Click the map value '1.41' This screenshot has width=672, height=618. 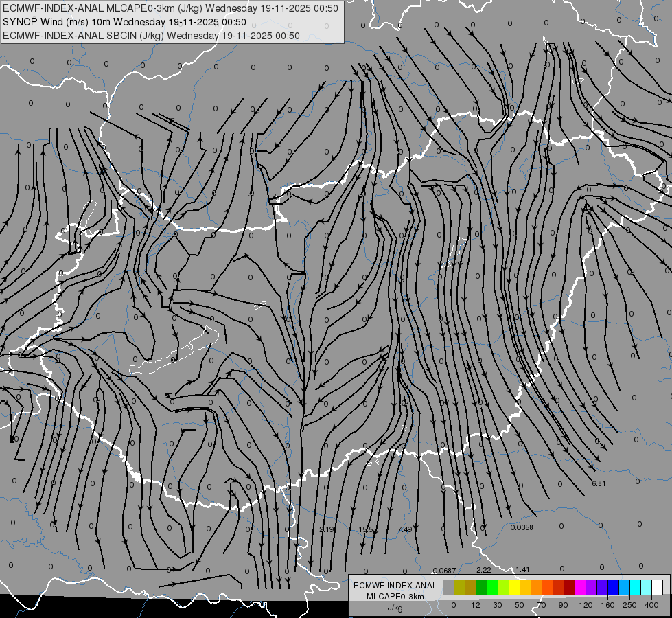click(x=522, y=569)
